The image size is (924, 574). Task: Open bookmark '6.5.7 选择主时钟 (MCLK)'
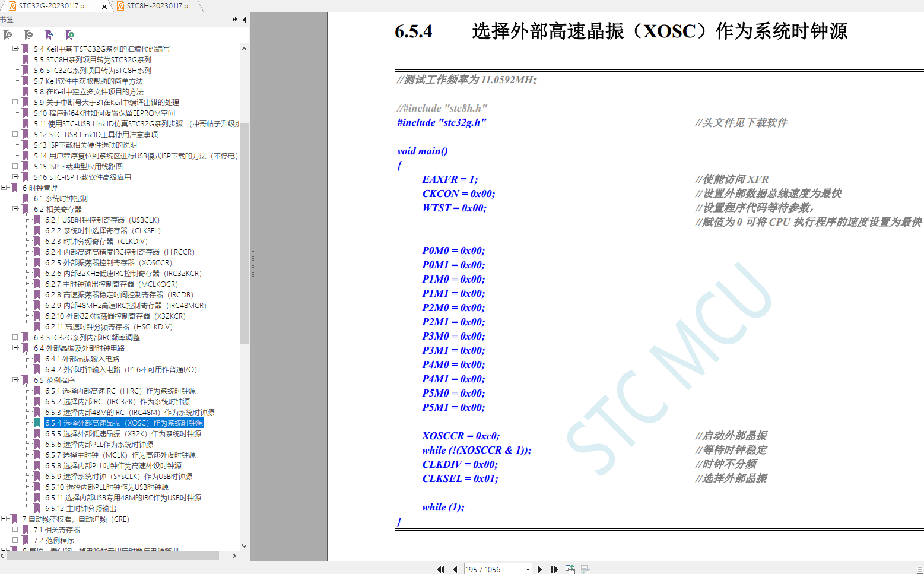pos(120,455)
